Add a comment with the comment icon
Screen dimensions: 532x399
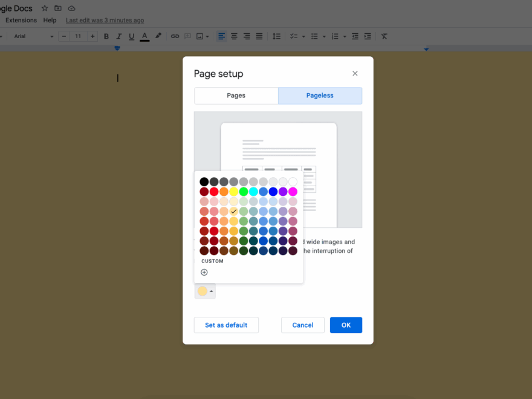tap(187, 36)
